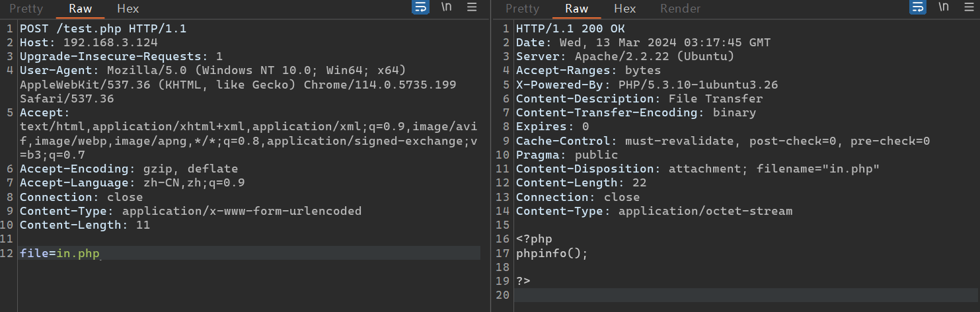The height and width of the screenshot is (312, 980).
Task: Open the request panel hamburger menu
Action: tap(472, 7)
